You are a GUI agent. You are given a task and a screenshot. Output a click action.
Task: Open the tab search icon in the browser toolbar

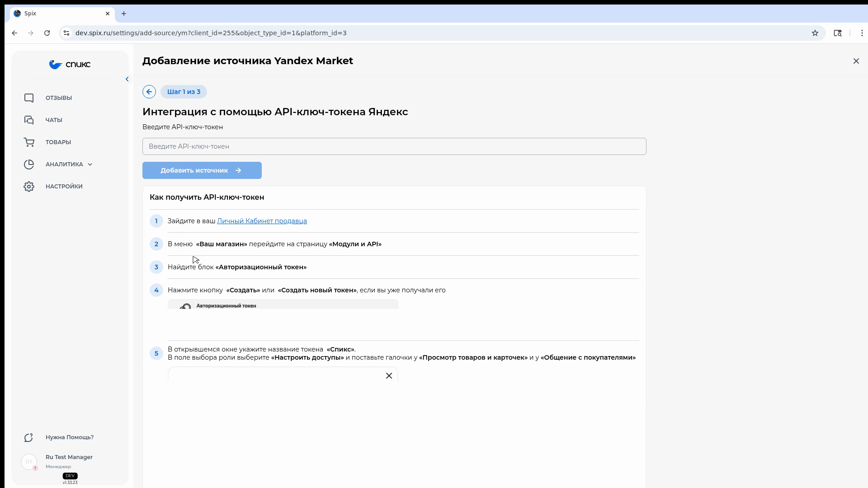point(838,33)
